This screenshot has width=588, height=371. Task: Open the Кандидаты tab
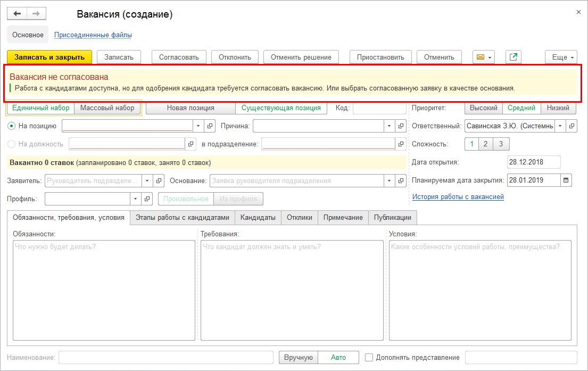(258, 217)
